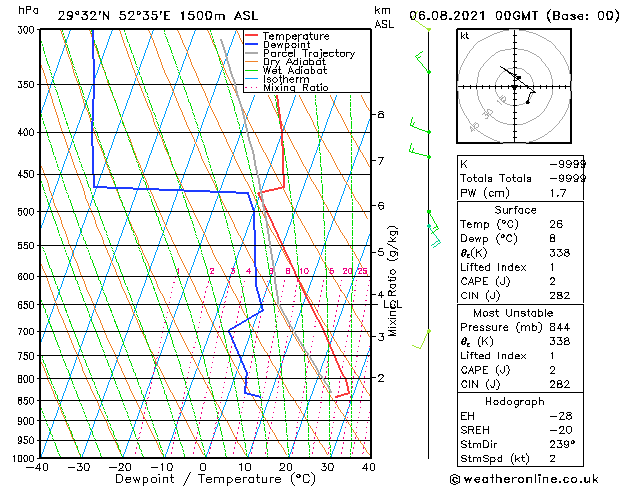Click the LCL level marker label
Image resolution: width=629 pixels, height=486 pixels.
[393, 304]
